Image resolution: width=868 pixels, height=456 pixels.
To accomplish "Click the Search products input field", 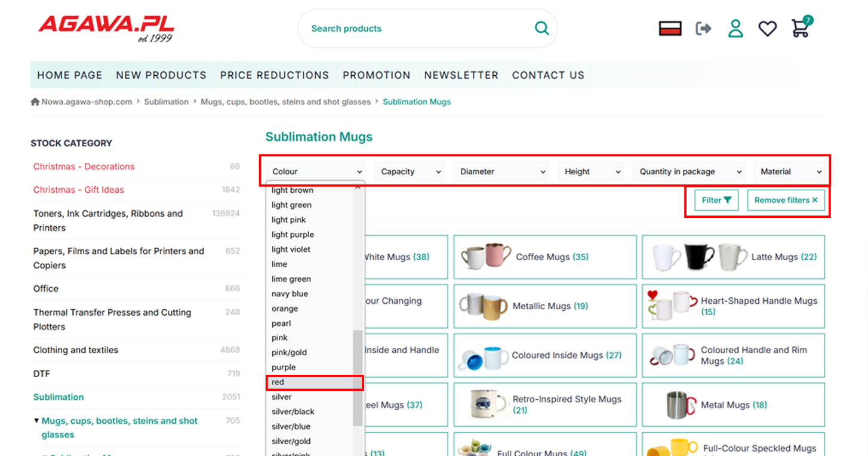I will pos(418,29).
